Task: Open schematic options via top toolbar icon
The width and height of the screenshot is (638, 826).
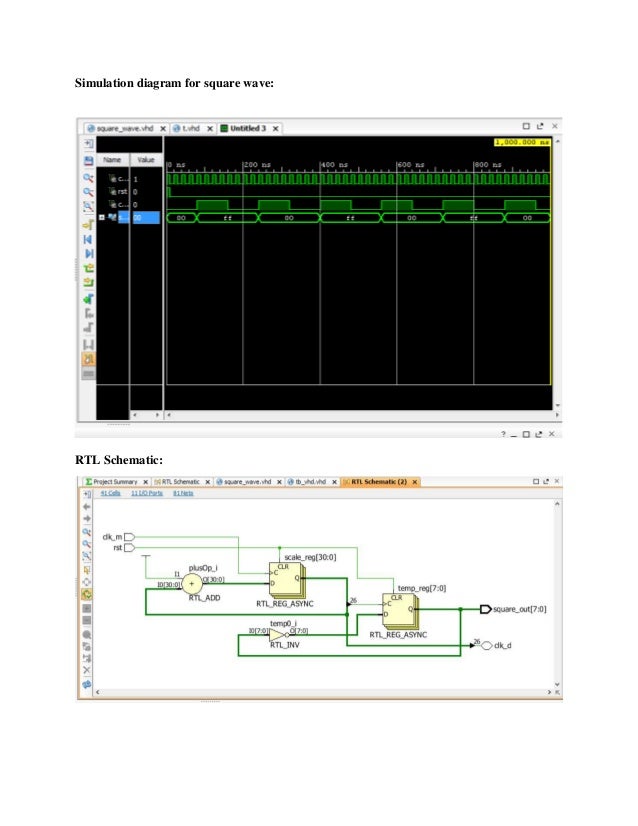Action: click(x=87, y=494)
